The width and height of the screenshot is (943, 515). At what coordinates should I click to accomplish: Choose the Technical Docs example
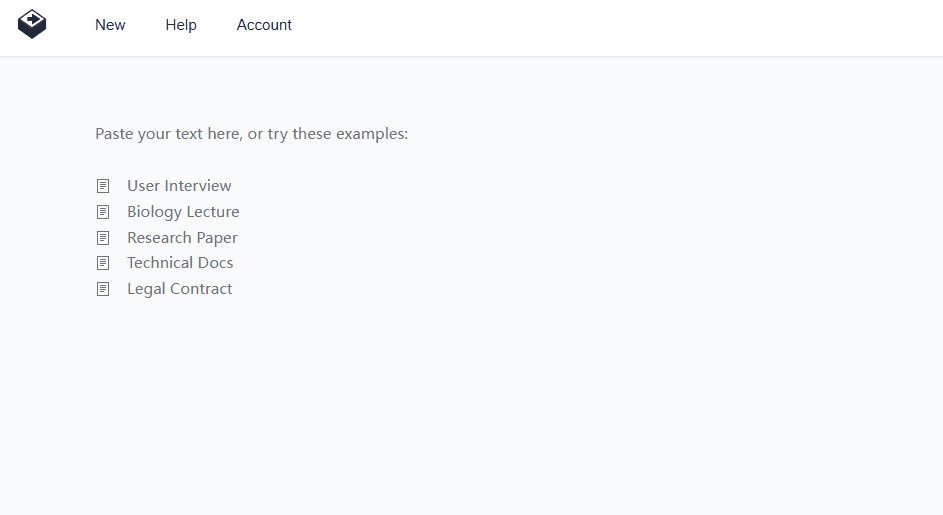coord(180,263)
